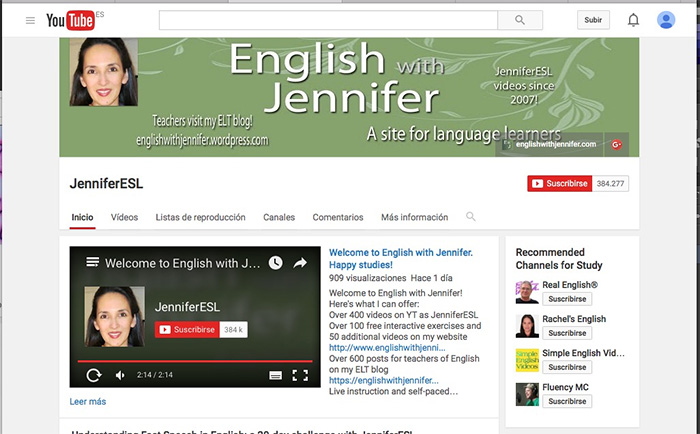Follow the https://englishwithjennifer... blog link

point(384,380)
